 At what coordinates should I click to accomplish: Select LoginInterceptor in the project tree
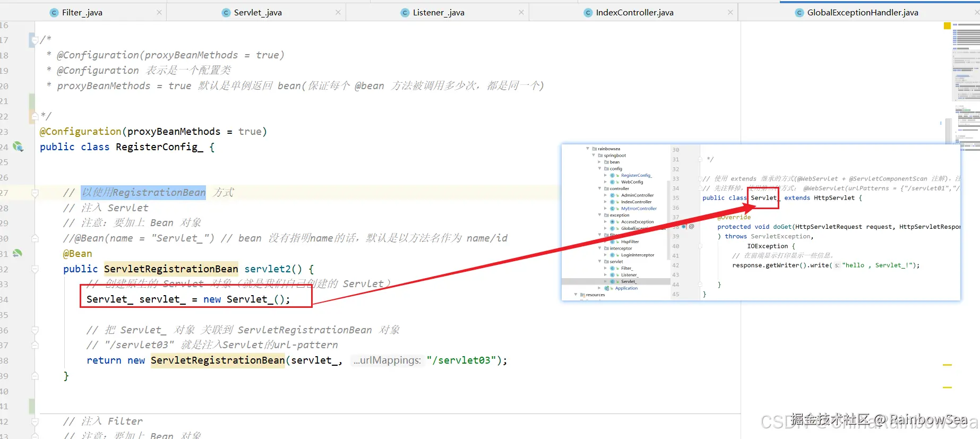[x=638, y=255]
